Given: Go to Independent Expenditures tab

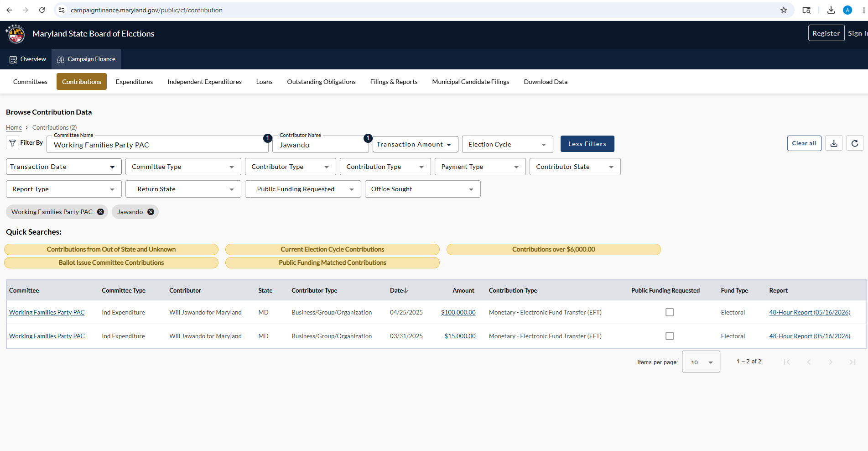Looking at the screenshot, I should click(x=205, y=82).
